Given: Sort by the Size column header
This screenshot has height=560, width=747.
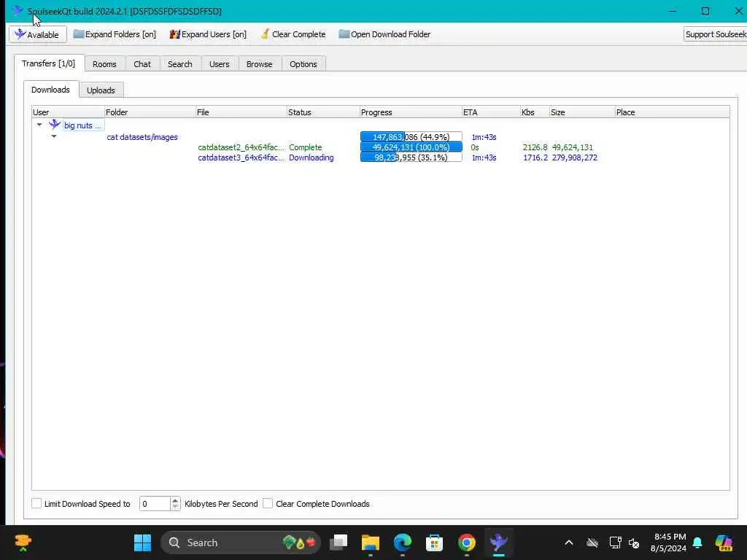Looking at the screenshot, I should 581,112.
